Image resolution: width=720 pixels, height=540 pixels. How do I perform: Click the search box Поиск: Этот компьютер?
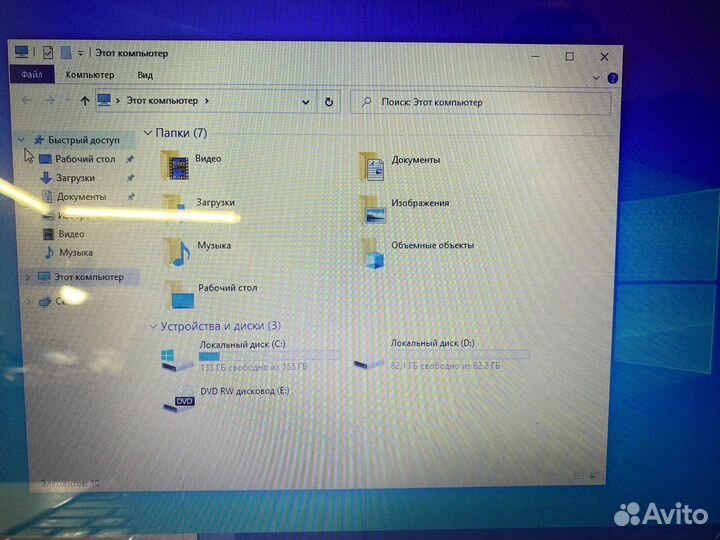click(x=480, y=102)
